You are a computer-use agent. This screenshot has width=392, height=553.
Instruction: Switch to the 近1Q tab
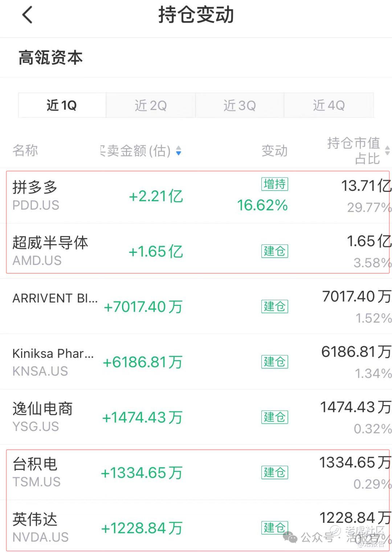tap(62, 105)
